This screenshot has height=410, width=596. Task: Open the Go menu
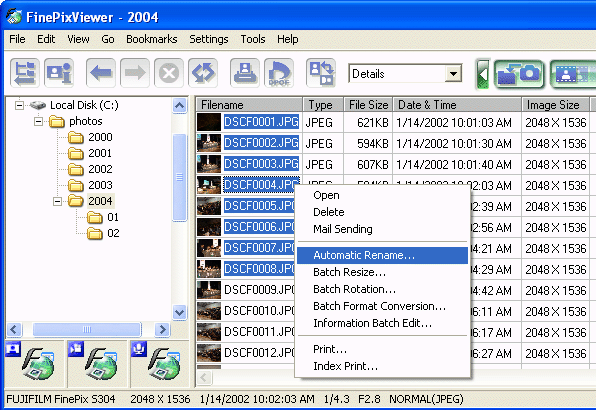(108, 39)
